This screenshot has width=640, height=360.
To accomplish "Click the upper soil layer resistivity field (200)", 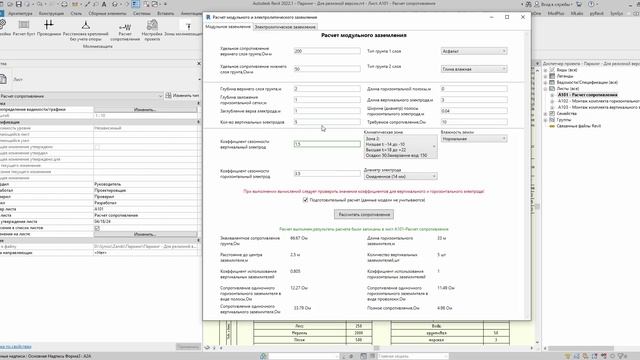I will point(327,51).
